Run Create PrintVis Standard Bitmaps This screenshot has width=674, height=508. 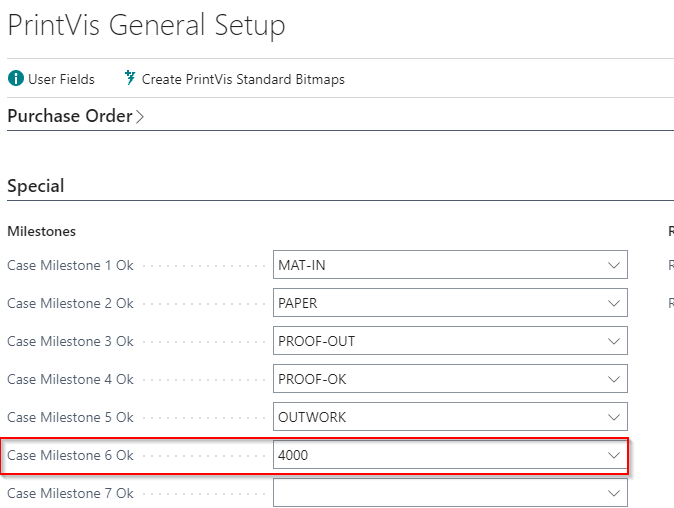234,79
